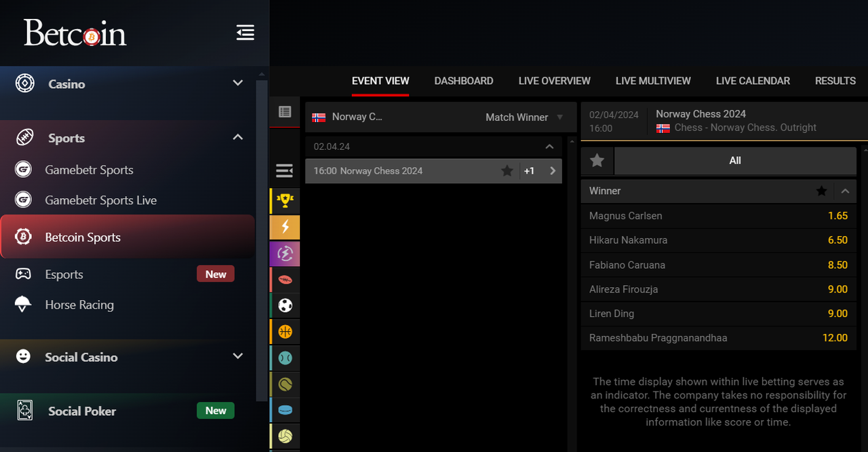Collapse the Winner market section

[x=845, y=191]
